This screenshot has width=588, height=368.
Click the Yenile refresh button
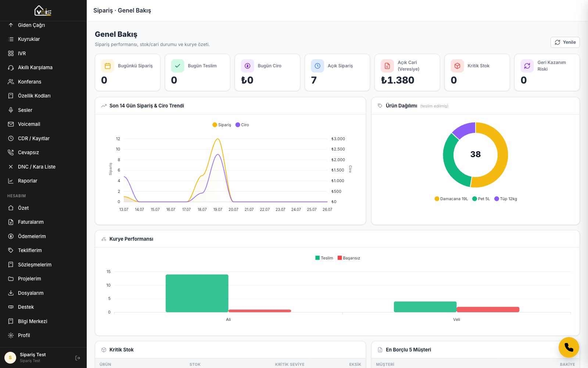[x=565, y=42]
